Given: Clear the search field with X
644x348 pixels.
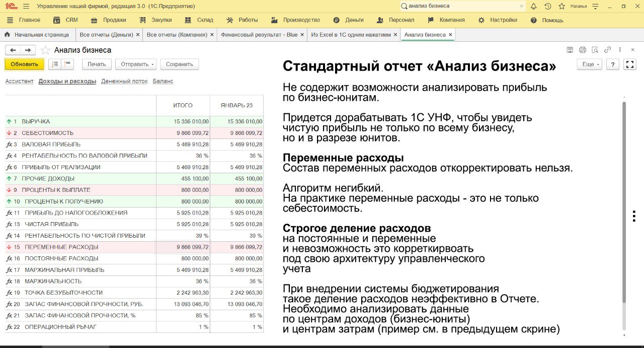Looking at the screenshot, I should pos(521,6).
